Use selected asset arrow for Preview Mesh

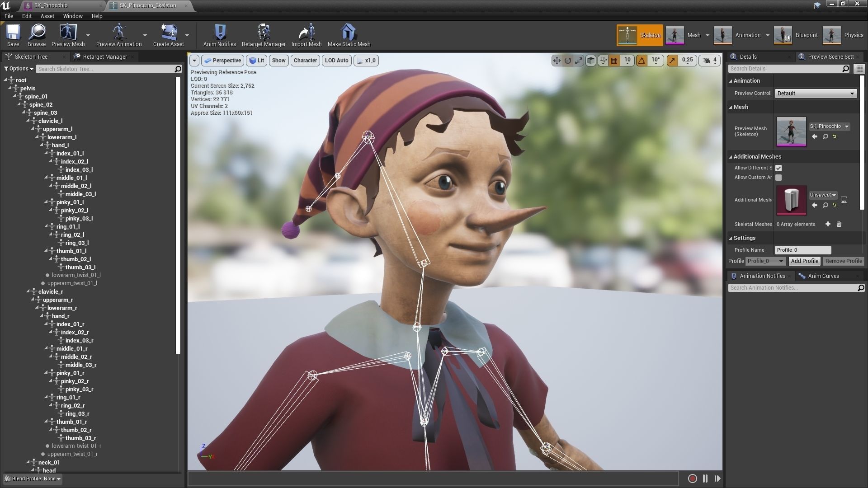(x=815, y=136)
